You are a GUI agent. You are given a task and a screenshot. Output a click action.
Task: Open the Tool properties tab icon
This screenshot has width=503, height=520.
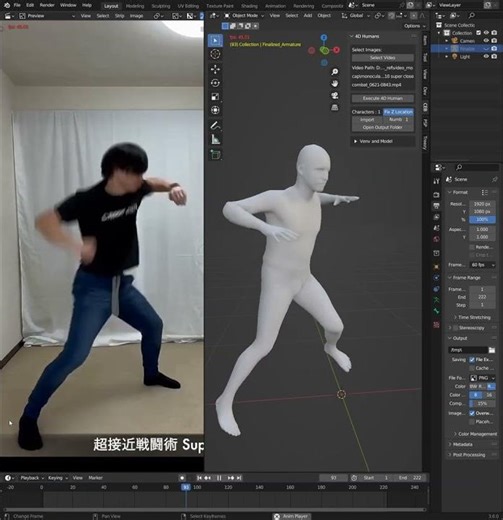click(x=436, y=181)
